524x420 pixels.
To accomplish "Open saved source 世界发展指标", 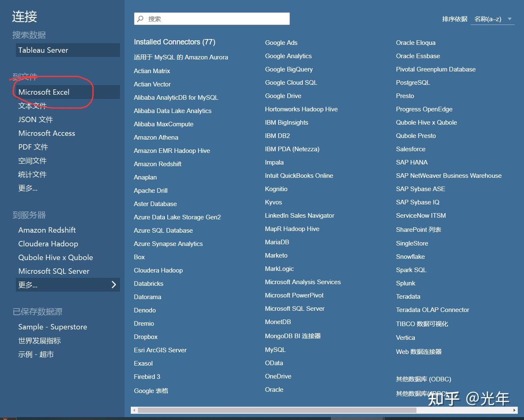I will [x=39, y=341].
